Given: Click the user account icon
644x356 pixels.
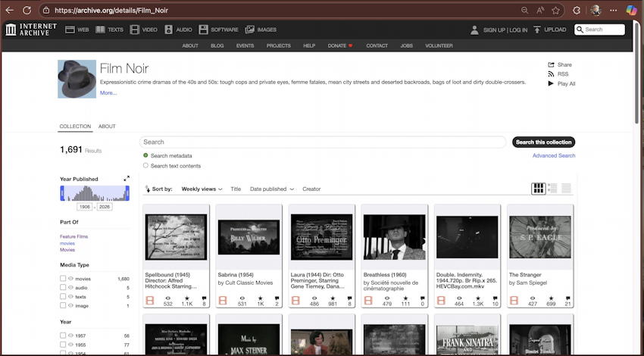Looking at the screenshot, I should click(474, 30).
